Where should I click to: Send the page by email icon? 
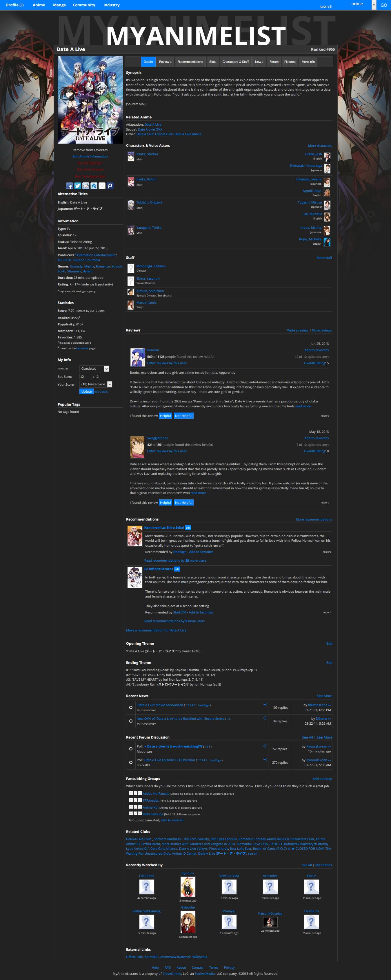102,186
